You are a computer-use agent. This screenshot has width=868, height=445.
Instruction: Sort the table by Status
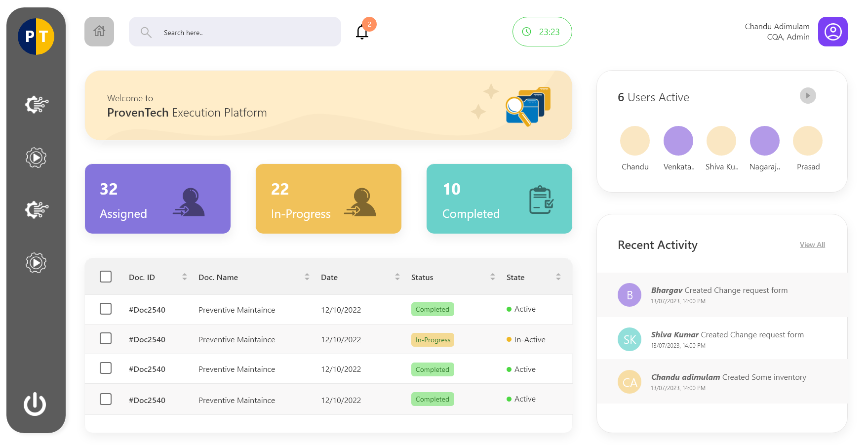point(492,277)
